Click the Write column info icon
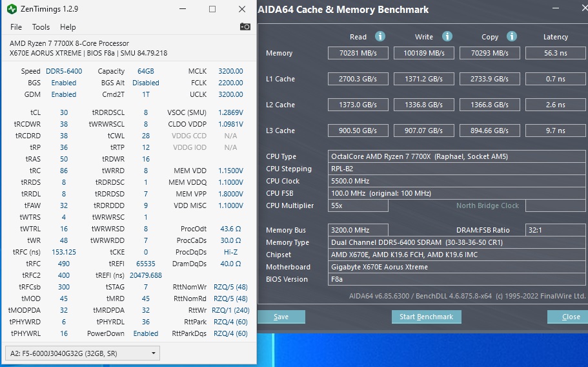The height and width of the screenshot is (367, 588). pyautogui.click(x=447, y=36)
